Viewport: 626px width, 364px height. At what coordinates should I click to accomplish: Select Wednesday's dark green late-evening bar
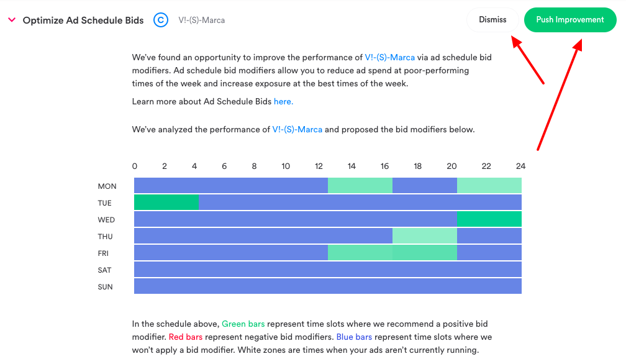click(x=489, y=219)
